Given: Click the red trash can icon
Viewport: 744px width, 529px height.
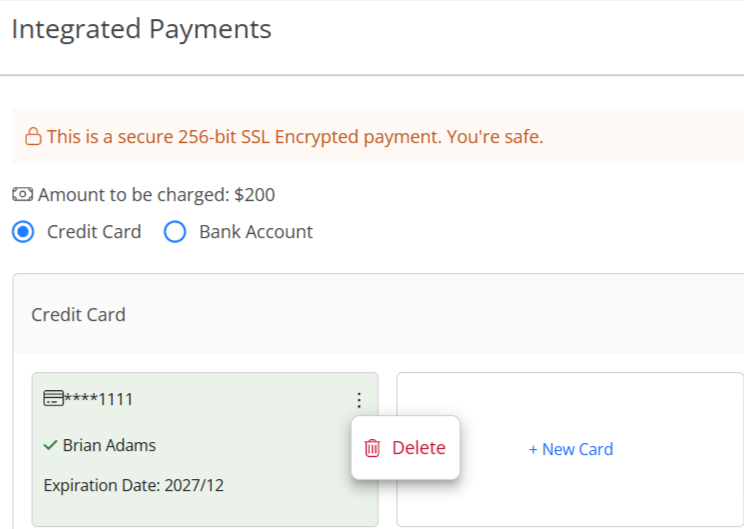Looking at the screenshot, I should click(x=372, y=448).
